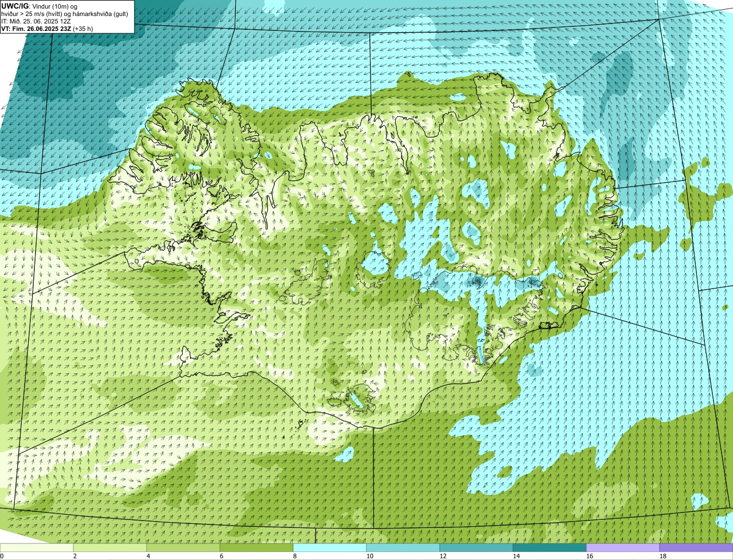Click the 16–18 m/s light purple swatch
The image size is (733, 560).
point(623,548)
